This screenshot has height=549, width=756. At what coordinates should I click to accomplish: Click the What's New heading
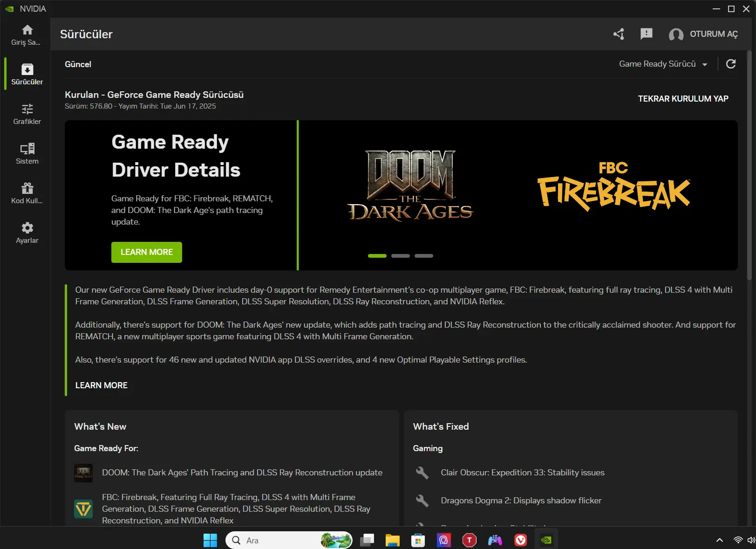coord(100,426)
